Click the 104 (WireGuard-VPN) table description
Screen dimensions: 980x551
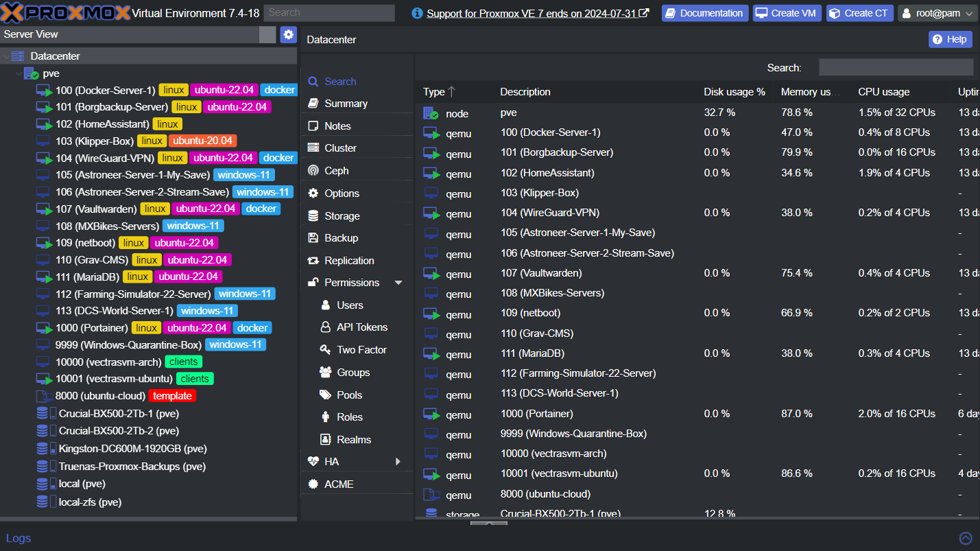click(550, 213)
